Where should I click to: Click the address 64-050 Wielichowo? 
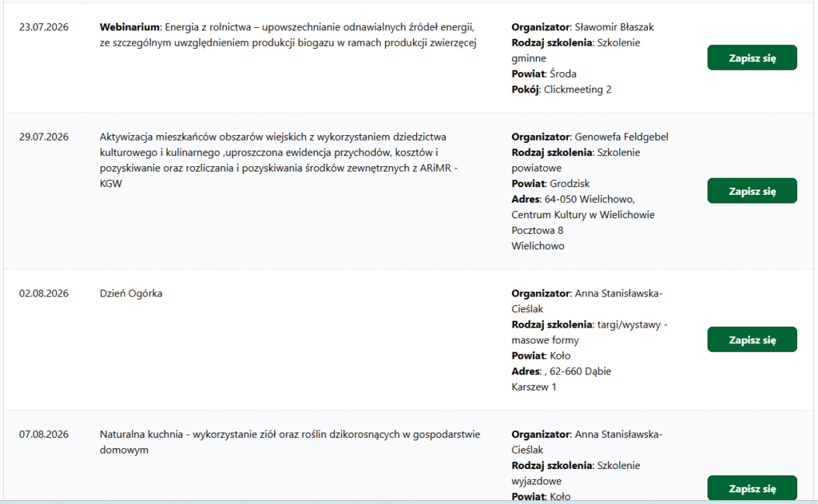[589, 200]
